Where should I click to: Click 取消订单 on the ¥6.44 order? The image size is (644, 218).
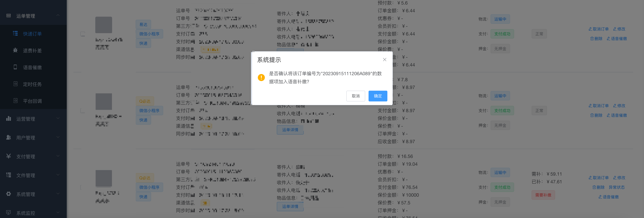(598, 29)
